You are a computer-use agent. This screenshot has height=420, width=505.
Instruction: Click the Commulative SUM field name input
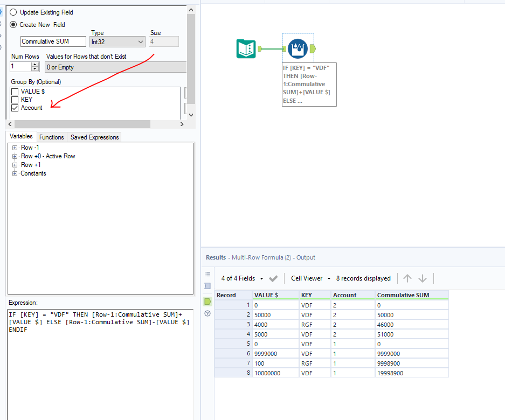[53, 41]
